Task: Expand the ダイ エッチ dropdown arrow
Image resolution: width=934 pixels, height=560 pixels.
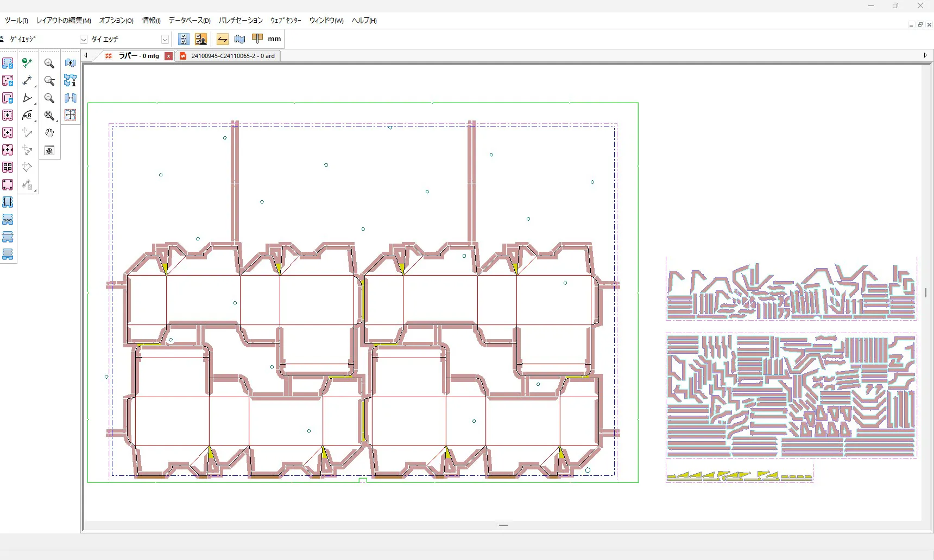Action: [x=165, y=40]
